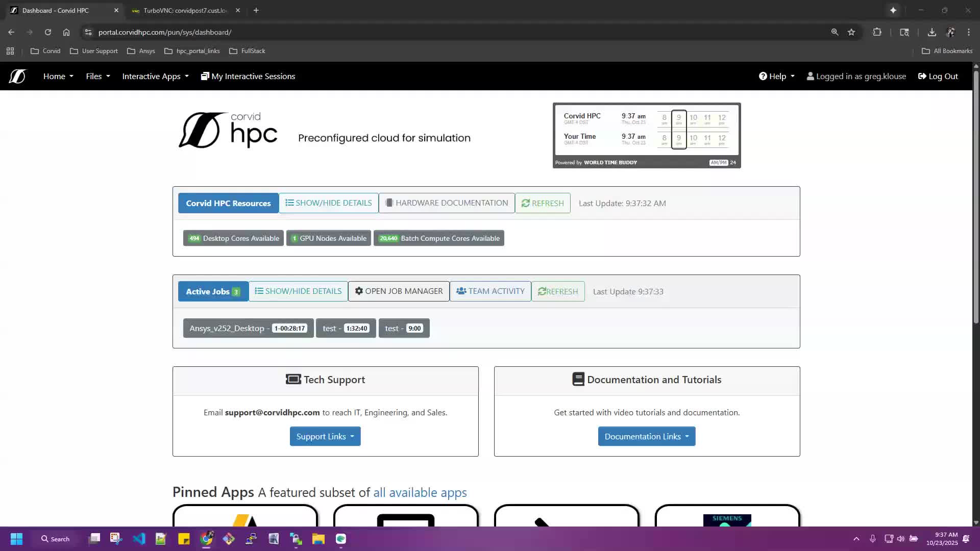This screenshot has height=551, width=980.
Task: Close the TurboVNC tab
Action: click(x=238, y=10)
